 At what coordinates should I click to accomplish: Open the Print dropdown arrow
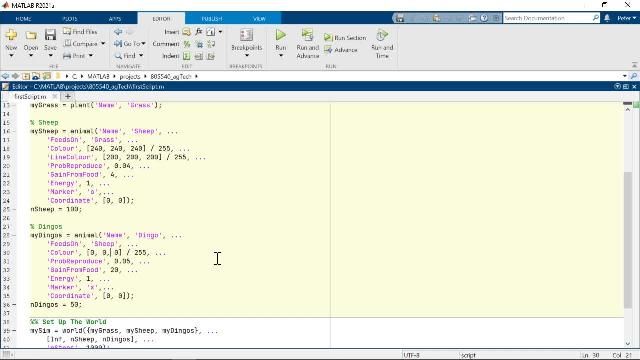(x=91, y=56)
